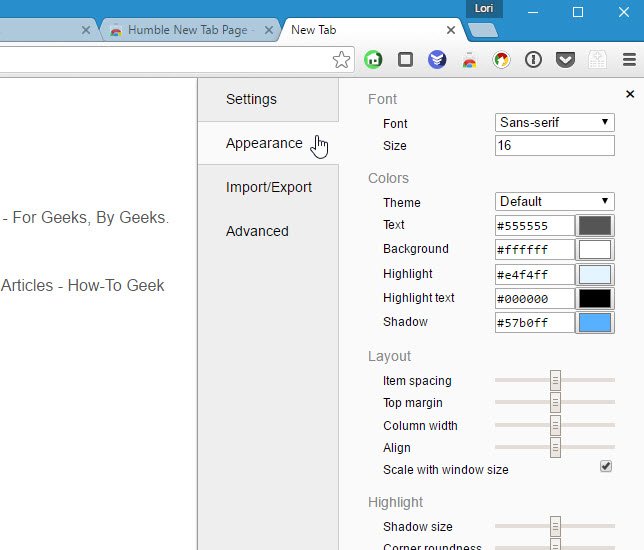
Task: Click the Pocket extension icon
Action: [x=565, y=60]
